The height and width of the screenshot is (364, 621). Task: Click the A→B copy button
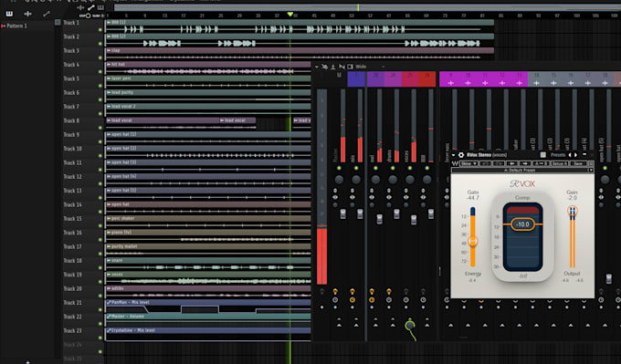[x=541, y=163]
